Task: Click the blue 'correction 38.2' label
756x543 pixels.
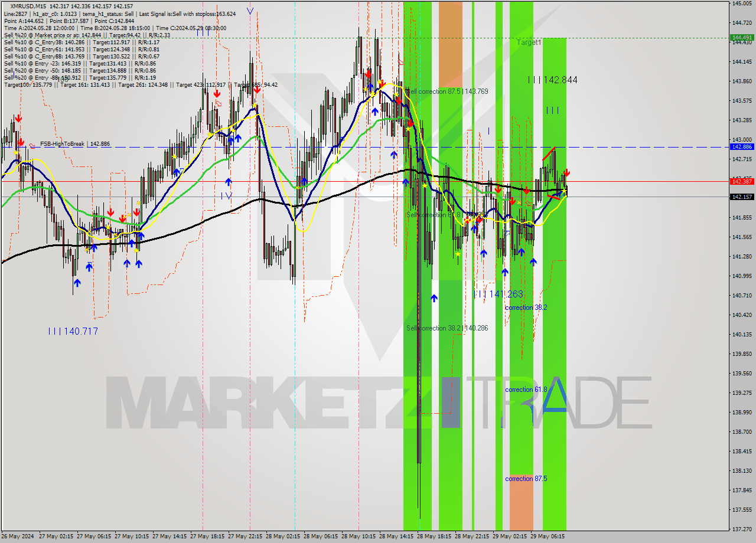Action: coord(526,308)
